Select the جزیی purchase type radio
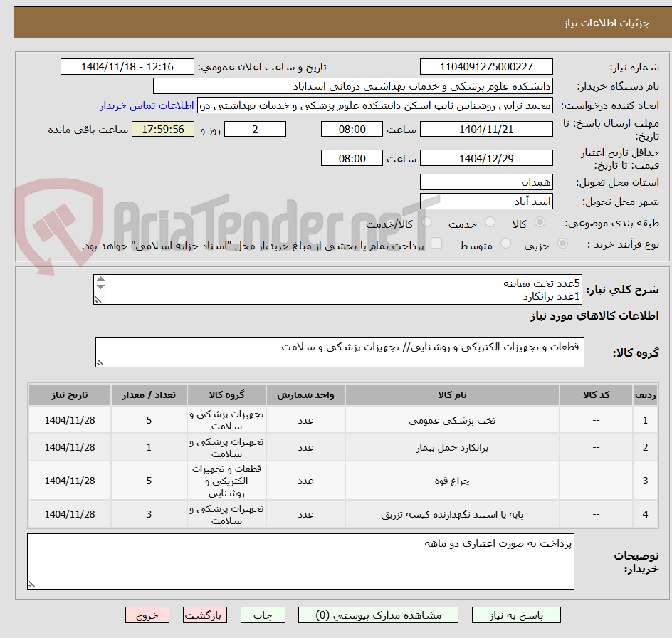 point(562,244)
